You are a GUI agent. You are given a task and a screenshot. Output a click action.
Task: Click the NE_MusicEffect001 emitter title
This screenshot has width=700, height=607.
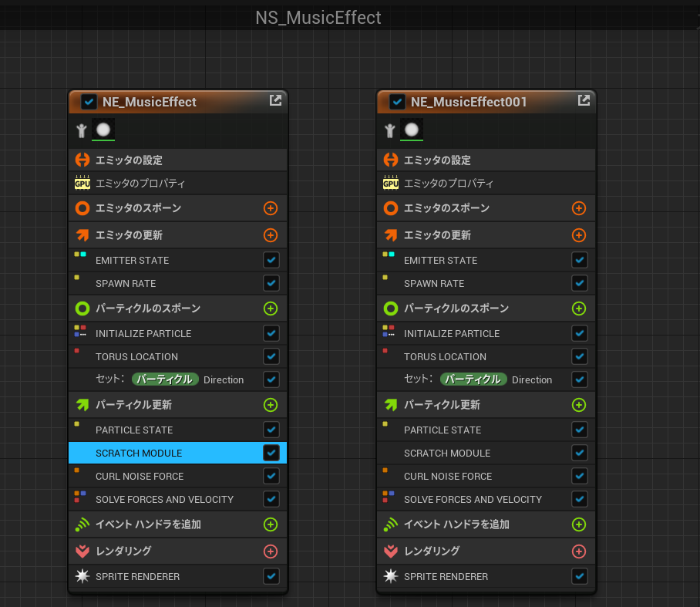469,102
